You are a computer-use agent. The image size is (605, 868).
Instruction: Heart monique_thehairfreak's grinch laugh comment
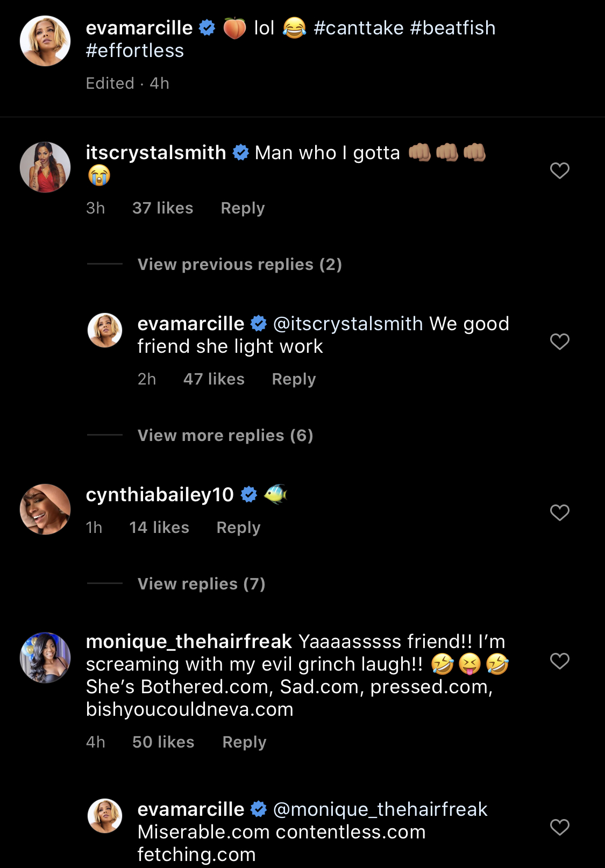click(x=559, y=661)
